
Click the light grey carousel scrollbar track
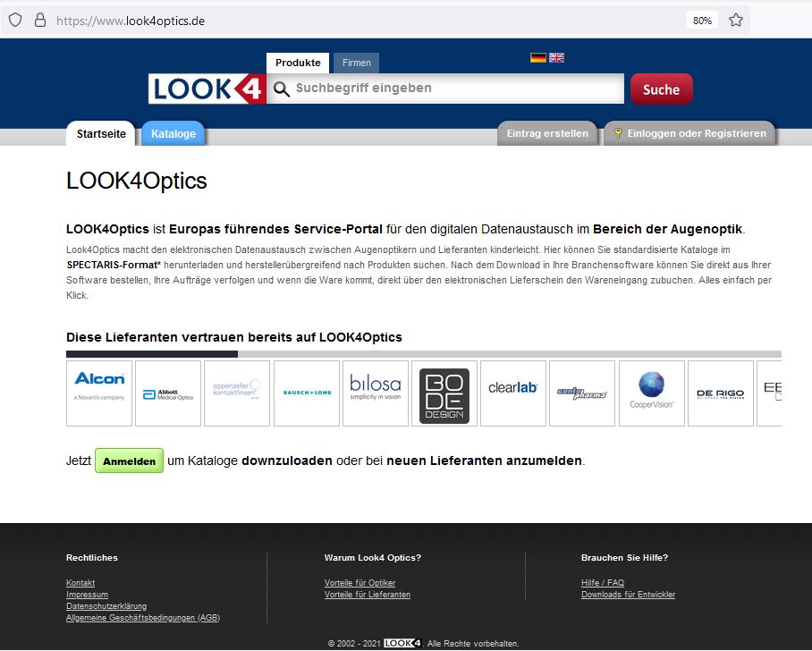click(x=510, y=354)
